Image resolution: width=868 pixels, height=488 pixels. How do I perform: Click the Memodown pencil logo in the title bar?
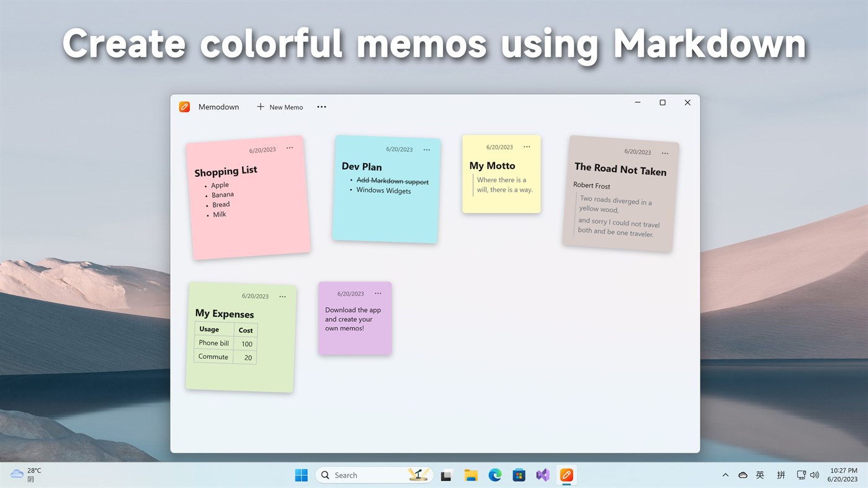point(184,106)
